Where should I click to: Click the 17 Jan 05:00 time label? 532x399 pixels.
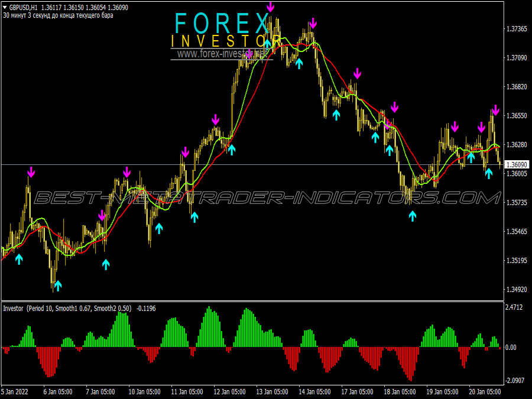pyautogui.click(x=357, y=391)
